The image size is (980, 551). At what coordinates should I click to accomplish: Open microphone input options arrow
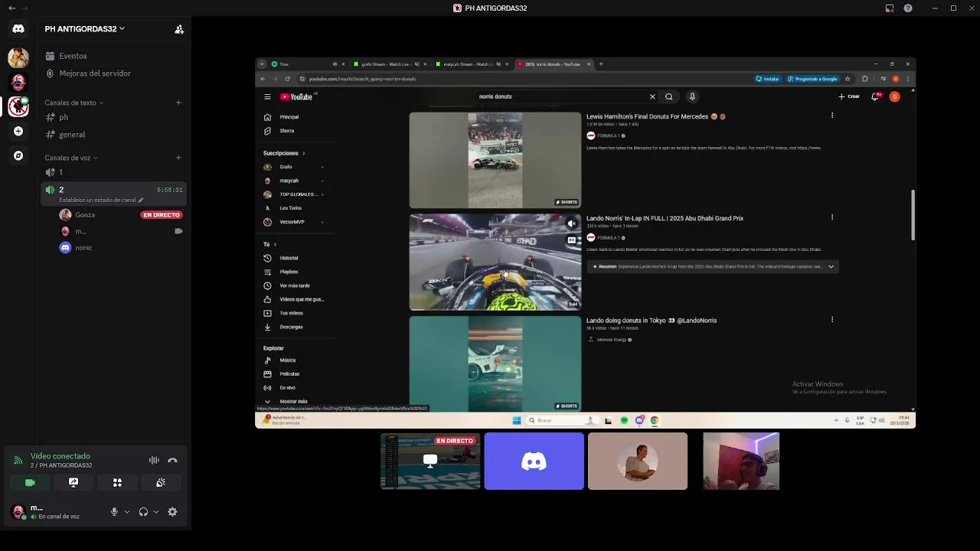coord(127,512)
